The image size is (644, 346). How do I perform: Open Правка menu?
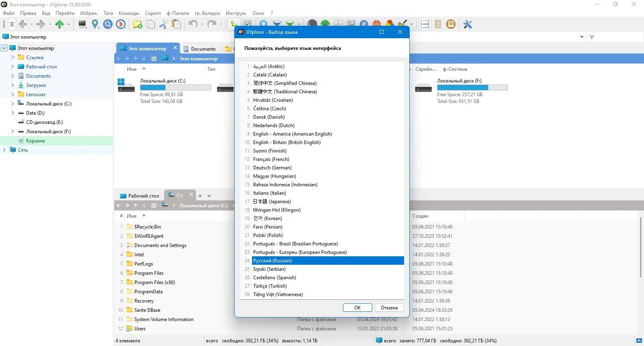click(28, 13)
